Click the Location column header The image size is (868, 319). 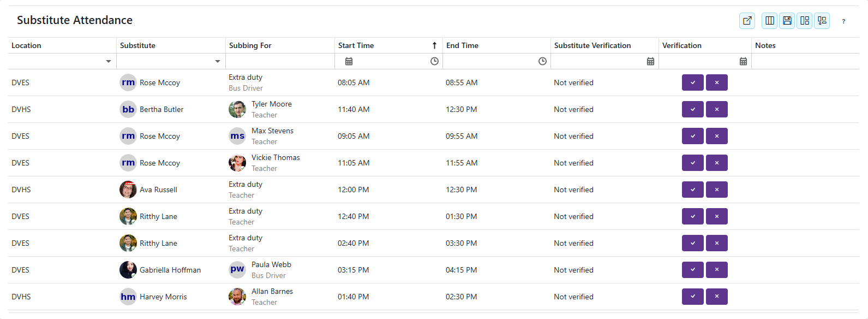(26, 45)
